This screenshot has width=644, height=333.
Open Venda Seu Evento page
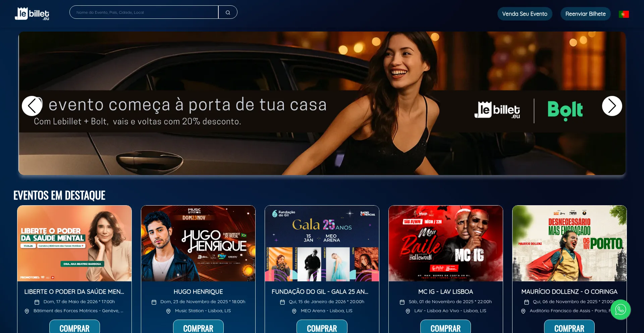(x=525, y=14)
